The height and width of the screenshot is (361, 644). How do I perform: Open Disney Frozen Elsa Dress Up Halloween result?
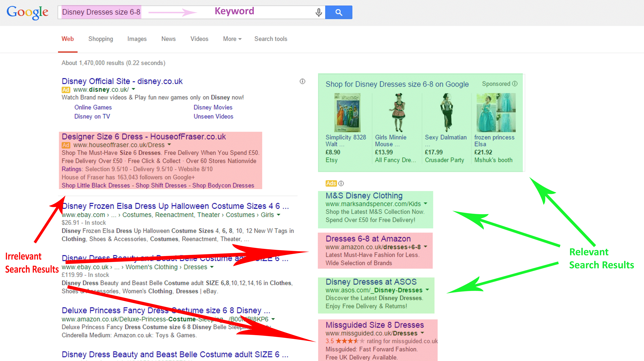175,206
